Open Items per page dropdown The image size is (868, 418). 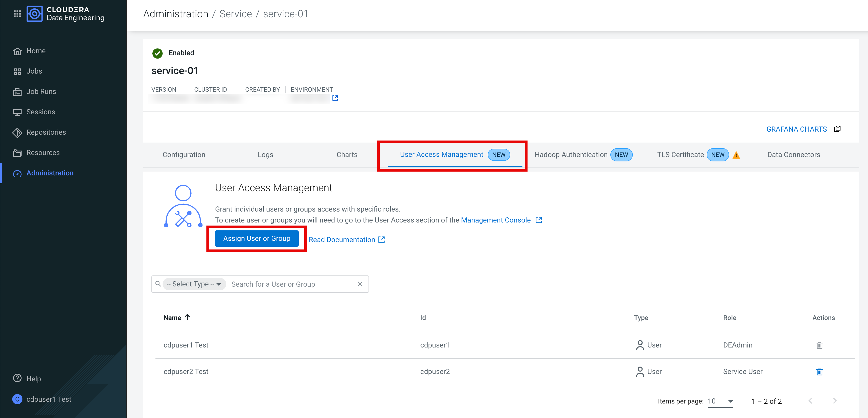[720, 401]
